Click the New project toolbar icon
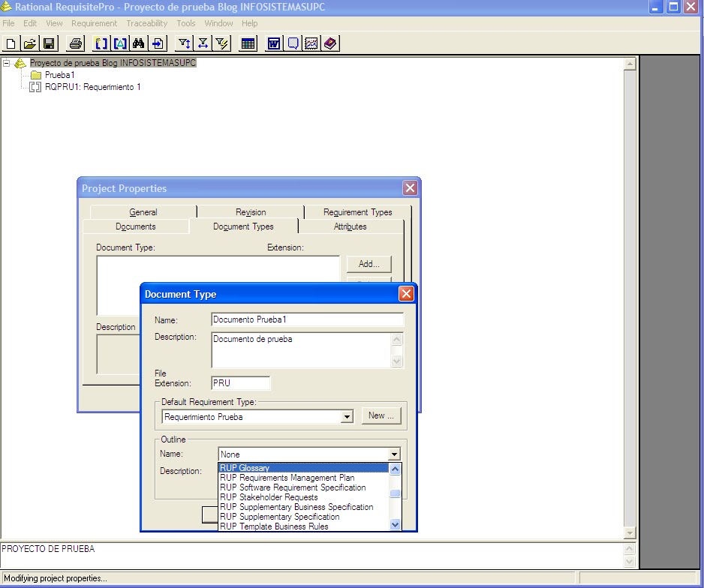This screenshot has width=704, height=588. [x=11, y=43]
